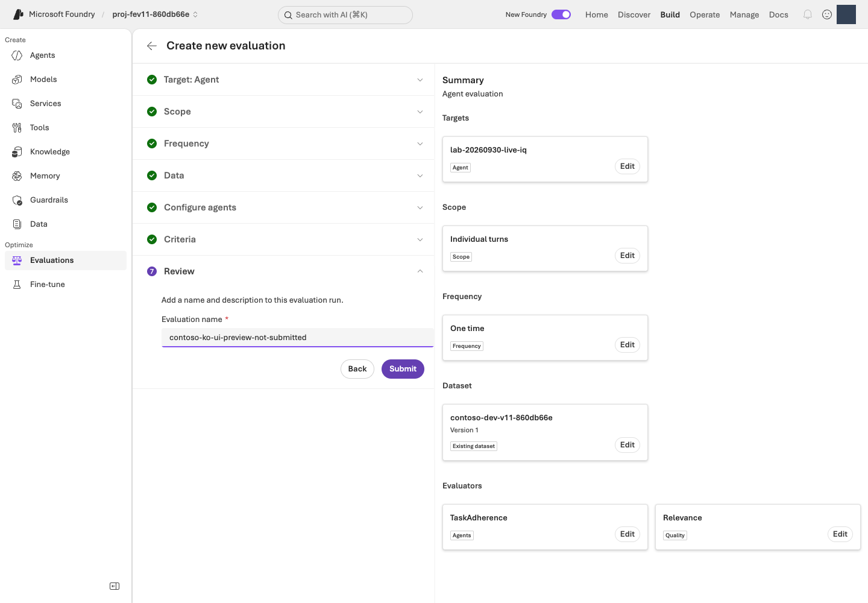Edit the Relevance evaluator
Screen dimensions: 868x603
pos(840,534)
